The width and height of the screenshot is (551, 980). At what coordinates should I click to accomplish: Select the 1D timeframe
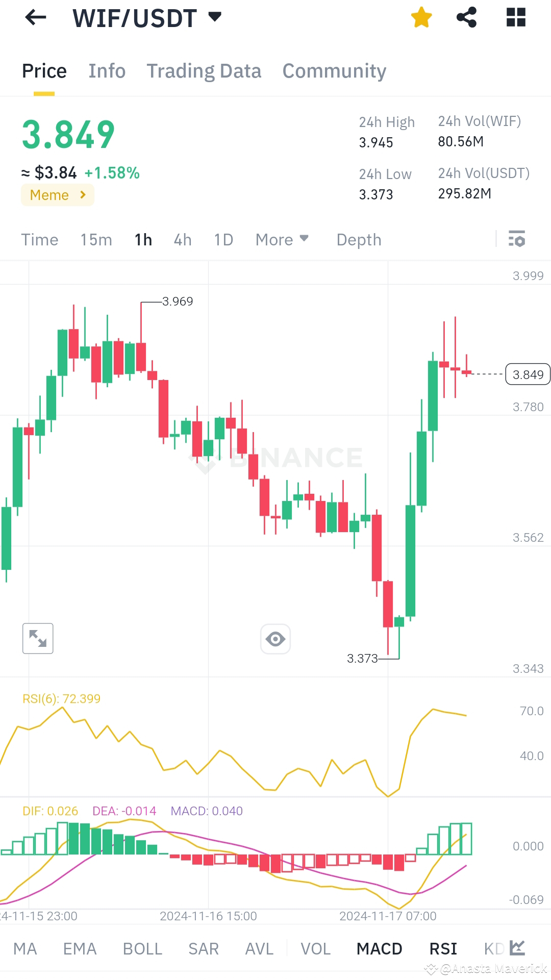pyautogui.click(x=223, y=239)
